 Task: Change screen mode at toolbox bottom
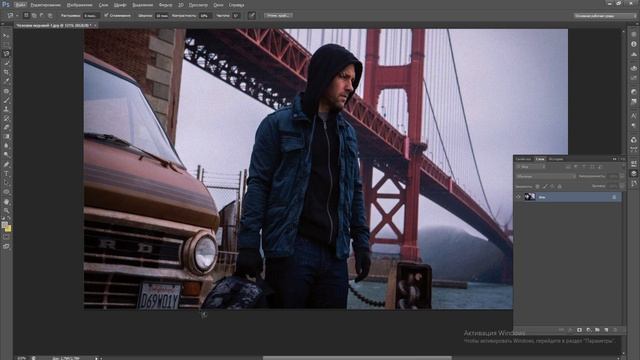6,247
